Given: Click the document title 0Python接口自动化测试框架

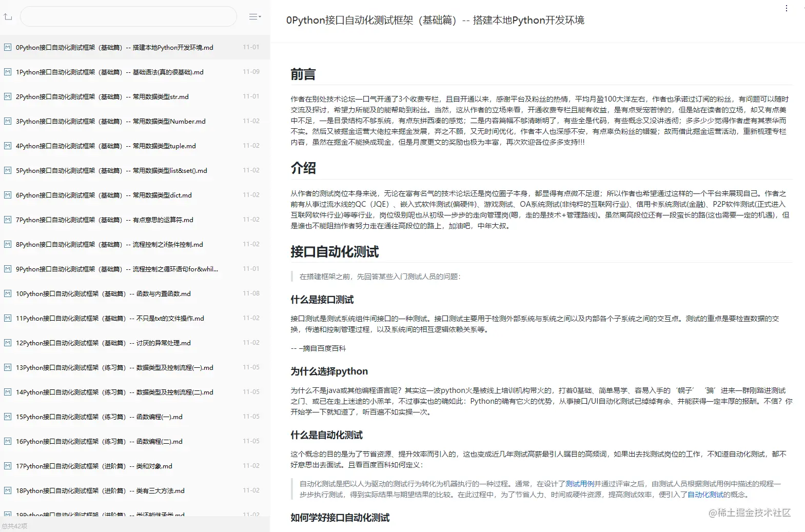Looking at the screenshot, I should 435,20.
